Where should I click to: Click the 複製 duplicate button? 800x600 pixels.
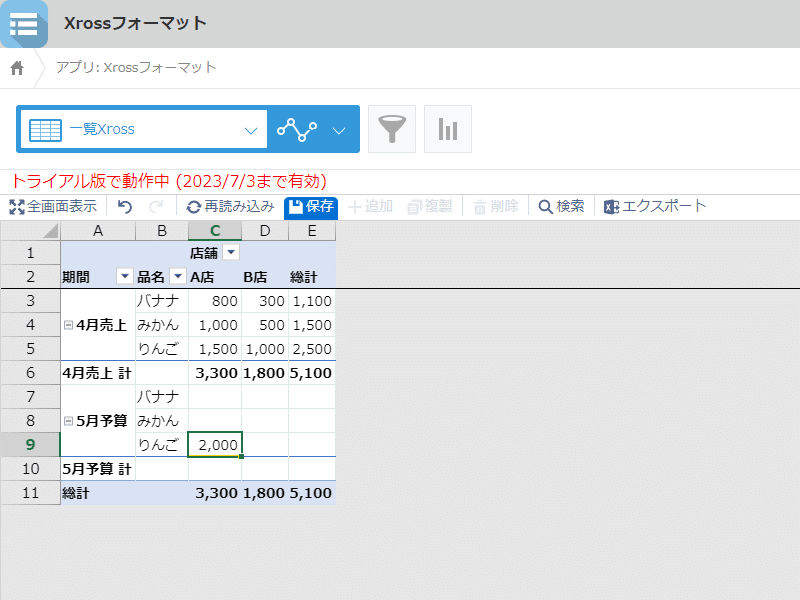(x=430, y=207)
